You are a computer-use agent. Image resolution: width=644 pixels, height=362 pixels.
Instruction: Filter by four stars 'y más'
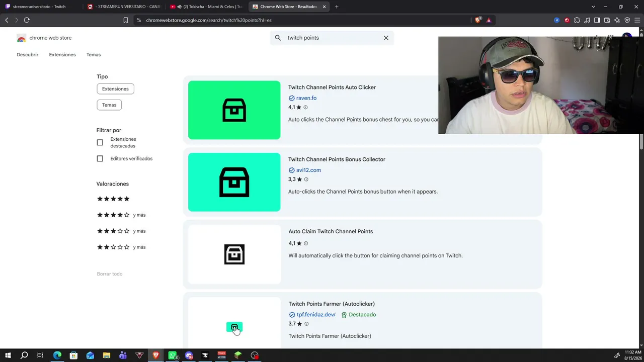pos(121,215)
